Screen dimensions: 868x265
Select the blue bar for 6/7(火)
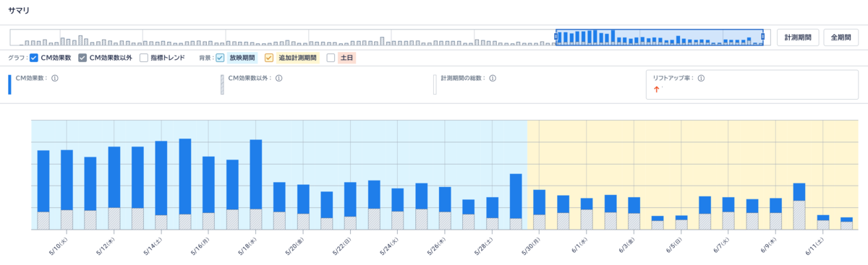pyautogui.click(x=728, y=204)
